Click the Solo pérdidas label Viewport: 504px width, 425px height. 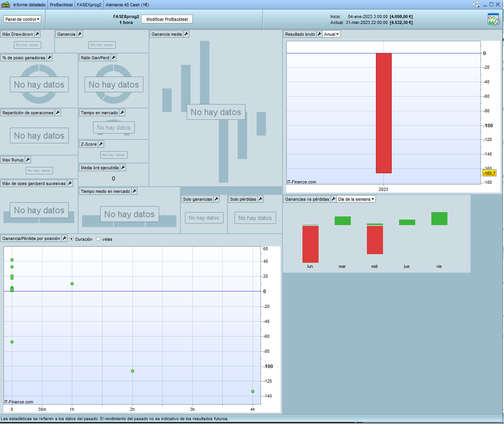click(x=243, y=199)
